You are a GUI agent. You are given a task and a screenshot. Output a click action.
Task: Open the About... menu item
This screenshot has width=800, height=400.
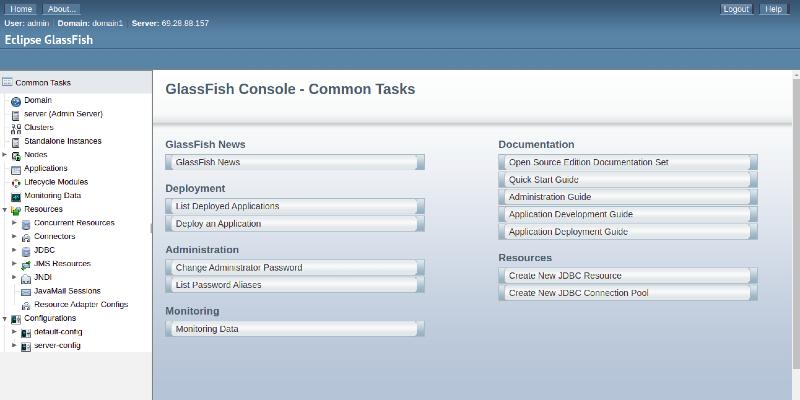point(62,9)
